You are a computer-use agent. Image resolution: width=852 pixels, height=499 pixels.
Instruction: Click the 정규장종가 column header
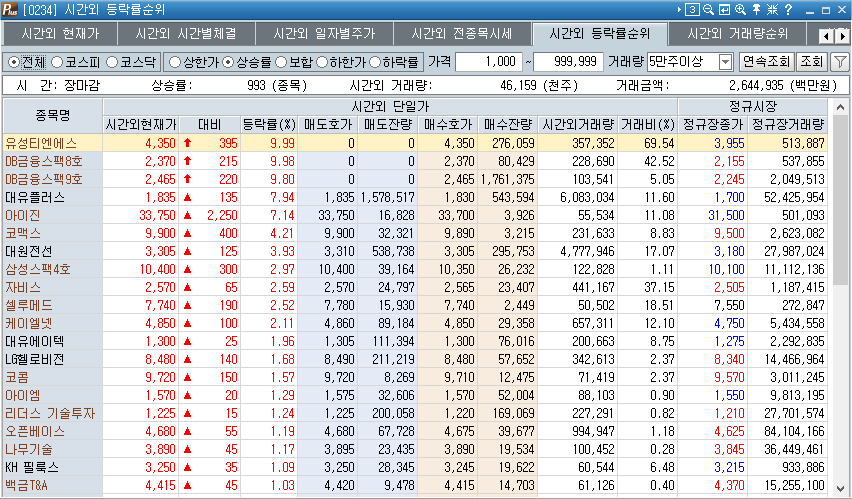[712, 124]
